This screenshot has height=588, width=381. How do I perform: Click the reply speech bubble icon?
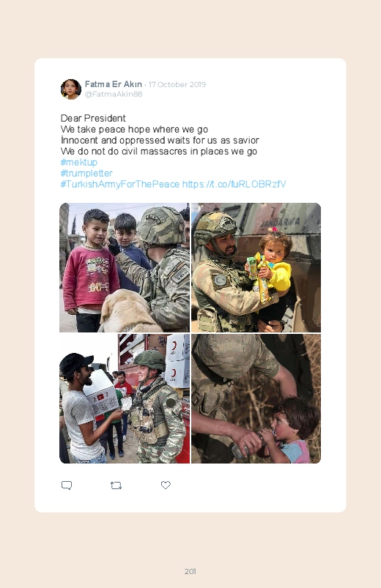(67, 485)
